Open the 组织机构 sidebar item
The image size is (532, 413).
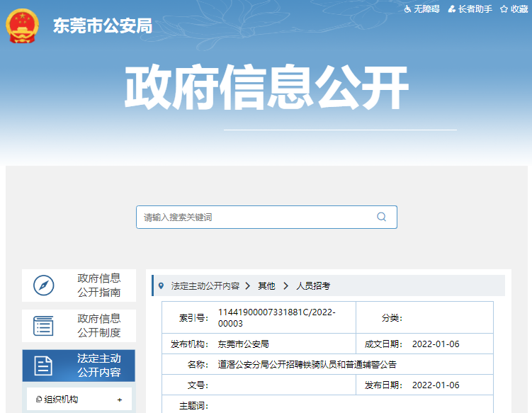pyautogui.click(x=61, y=400)
